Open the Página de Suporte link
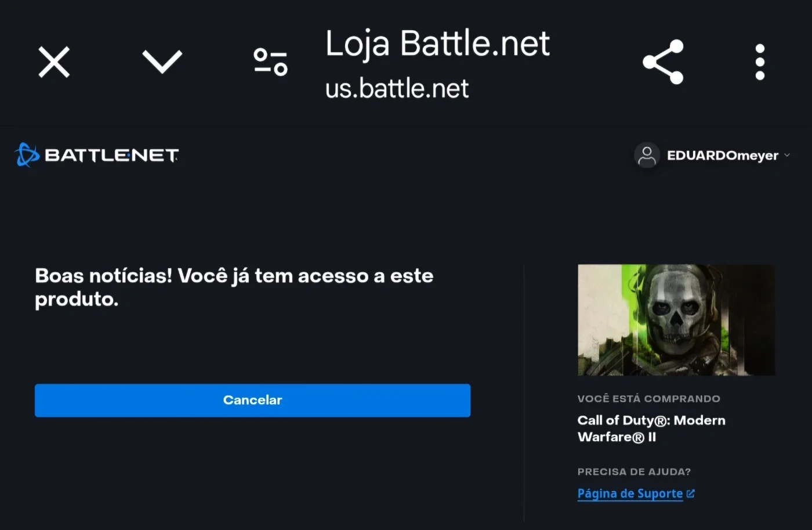This screenshot has width=812, height=530. (630, 493)
